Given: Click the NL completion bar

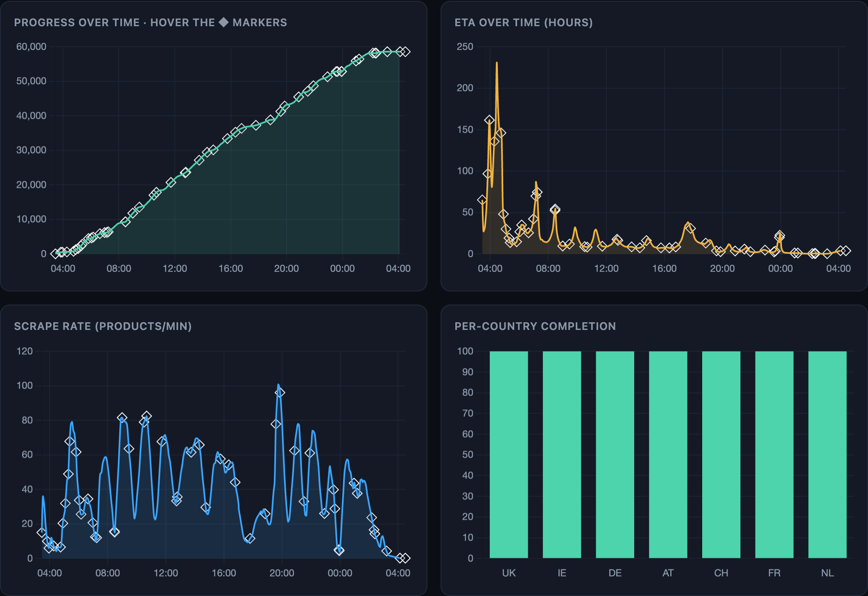Looking at the screenshot, I should [x=827, y=454].
